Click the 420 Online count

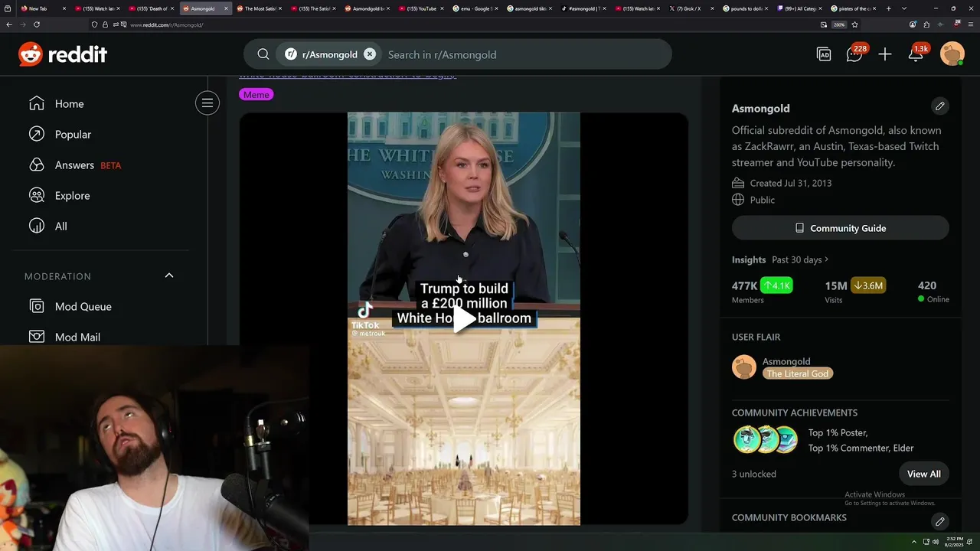click(x=933, y=291)
